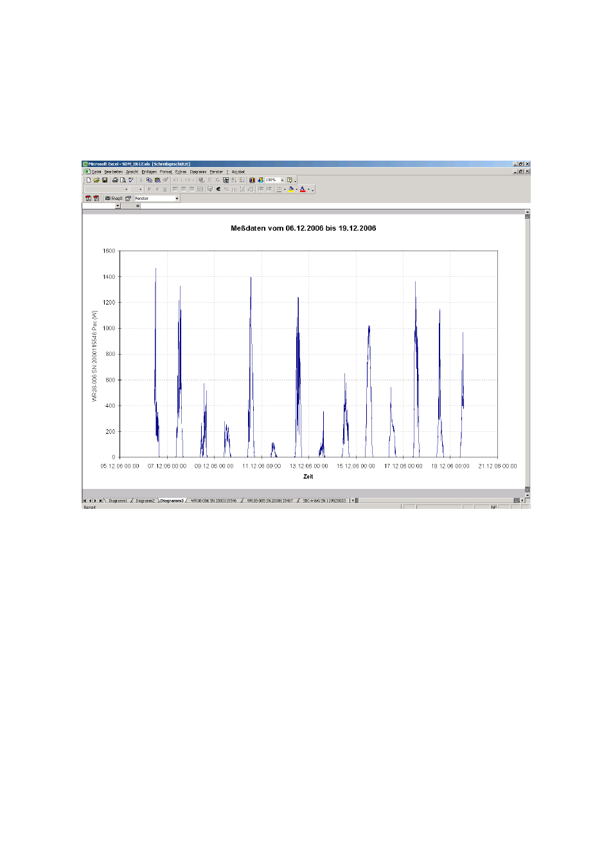Select the SBC+nbKG sheet tab

pyautogui.click(x=324, y=500)
